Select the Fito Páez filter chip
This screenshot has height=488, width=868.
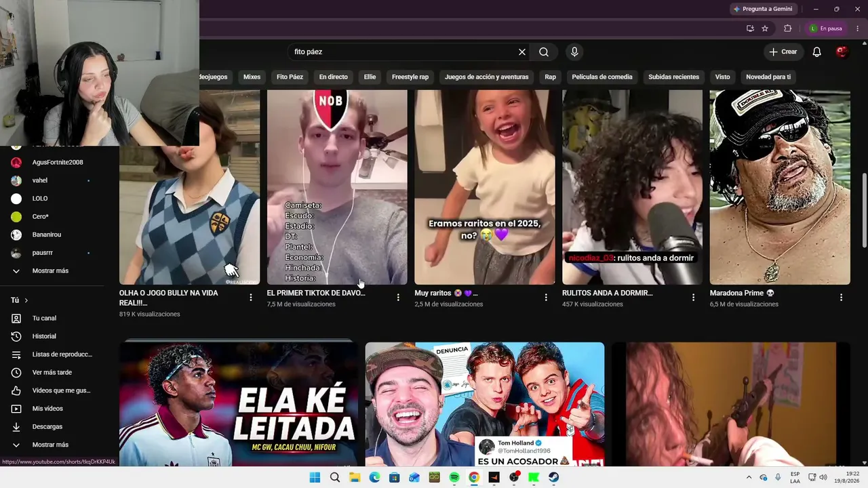pos(290,77)
